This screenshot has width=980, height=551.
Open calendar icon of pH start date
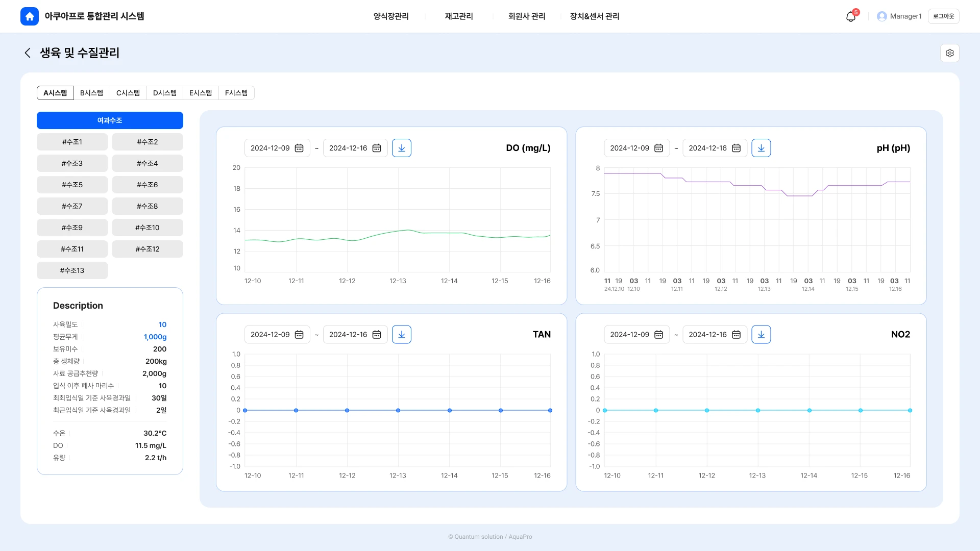(658, 148)
